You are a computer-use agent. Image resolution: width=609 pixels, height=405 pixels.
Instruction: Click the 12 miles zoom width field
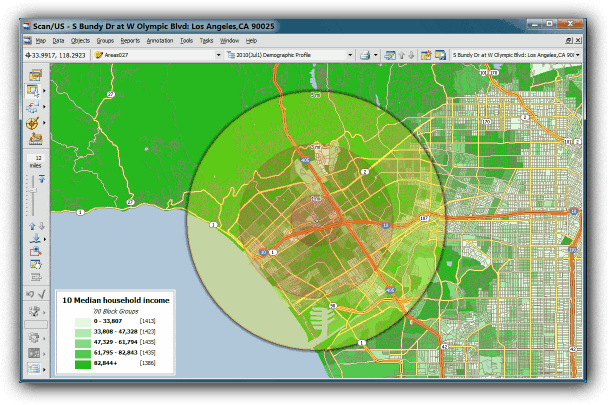(x=36, y=158)
